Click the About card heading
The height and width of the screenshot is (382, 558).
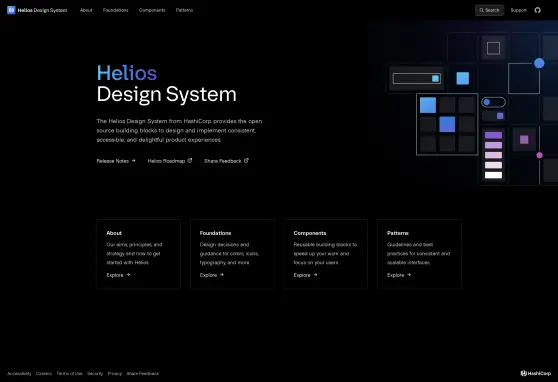(x=114, y=233)
